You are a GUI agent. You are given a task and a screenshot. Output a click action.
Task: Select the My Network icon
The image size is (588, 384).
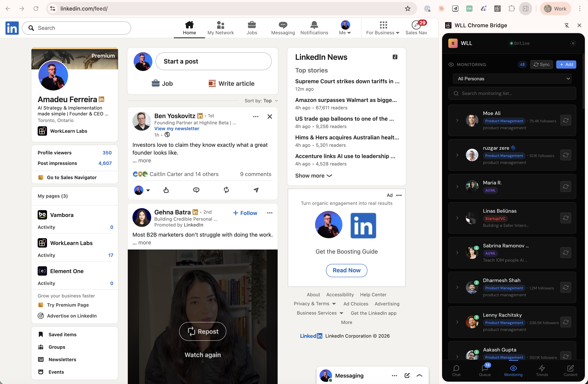[221, 28]
